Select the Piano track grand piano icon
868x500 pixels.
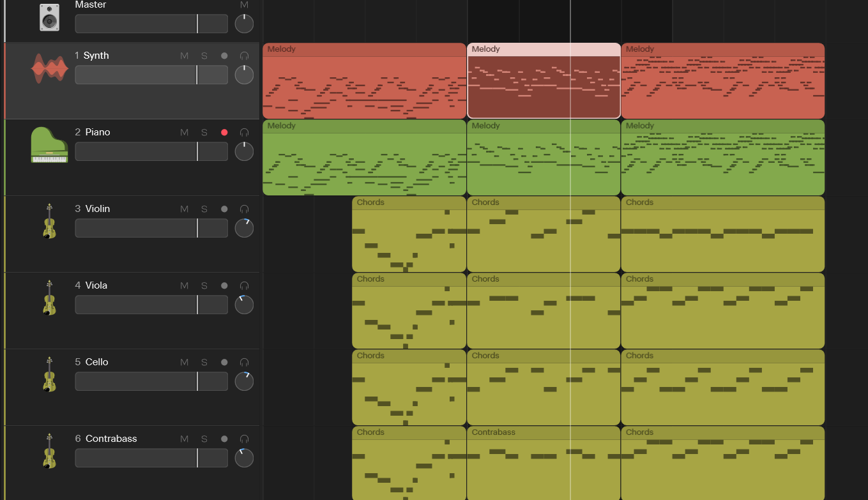(49, 145)
